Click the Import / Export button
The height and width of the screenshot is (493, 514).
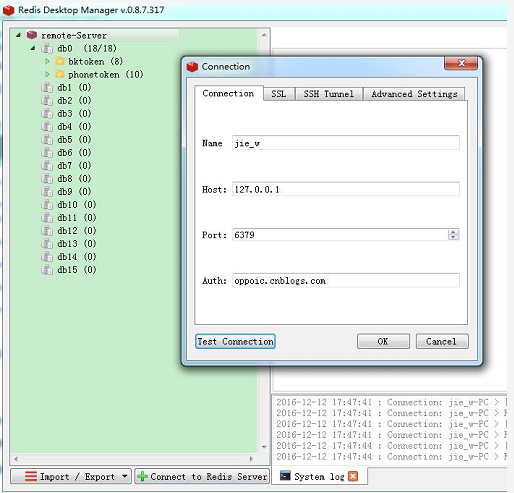pos(71,476)
